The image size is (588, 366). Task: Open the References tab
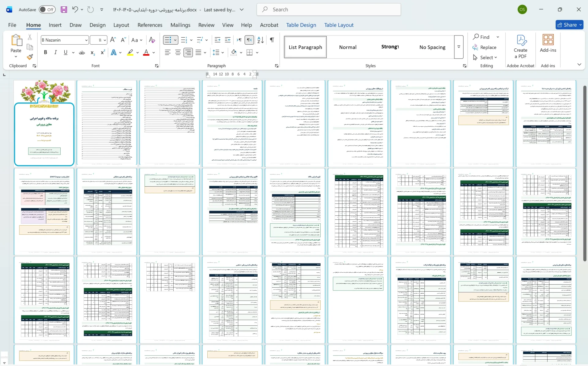[x=150, y=25]
